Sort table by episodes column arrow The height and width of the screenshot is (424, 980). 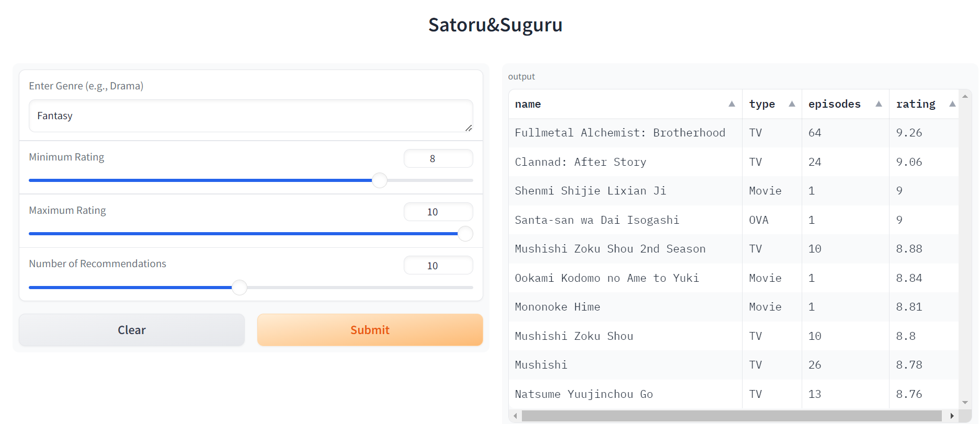879,104
